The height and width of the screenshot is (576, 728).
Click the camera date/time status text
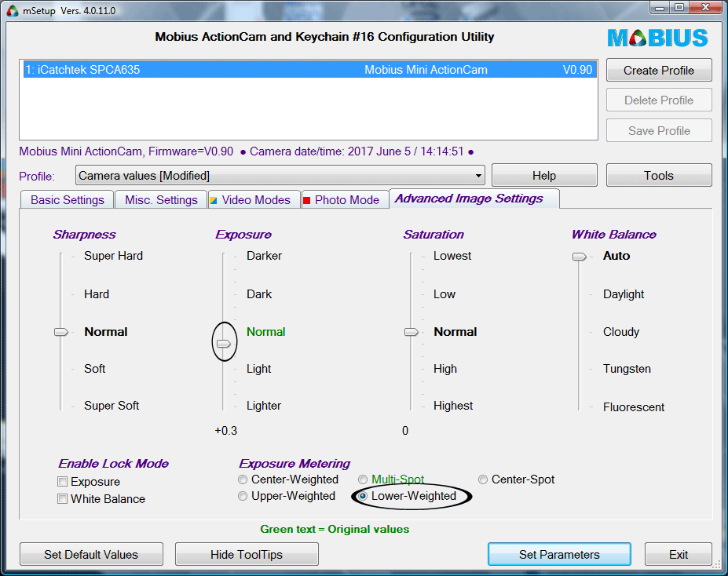tap(357, 151)
